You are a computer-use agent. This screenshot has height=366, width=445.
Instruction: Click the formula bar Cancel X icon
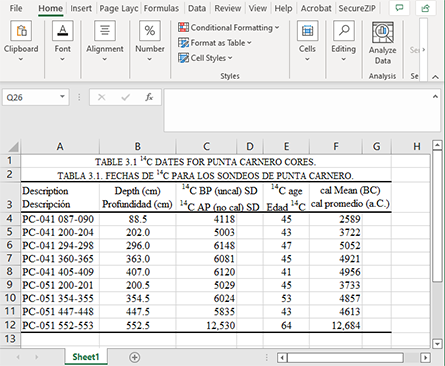coord(102,97)
